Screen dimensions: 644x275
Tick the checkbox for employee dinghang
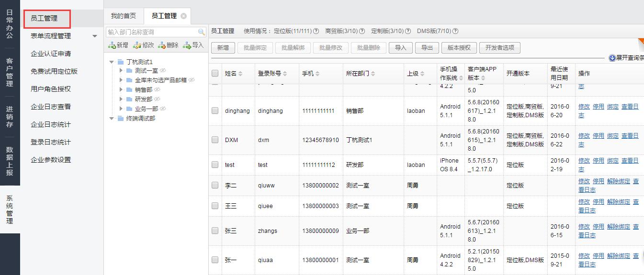215,111
